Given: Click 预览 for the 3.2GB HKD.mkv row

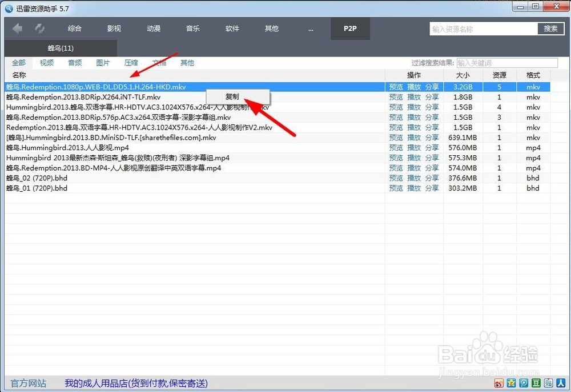Looking at the screenshot, I should coord(396,87).
